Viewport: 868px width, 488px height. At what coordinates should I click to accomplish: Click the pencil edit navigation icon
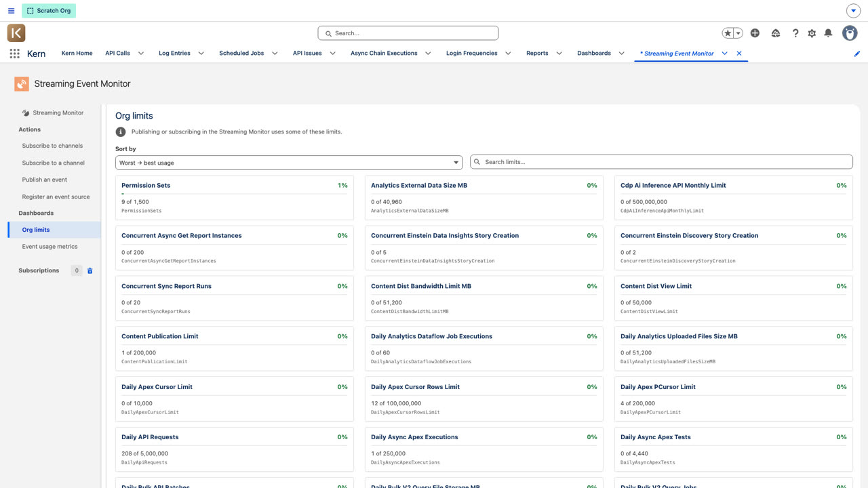857,54
